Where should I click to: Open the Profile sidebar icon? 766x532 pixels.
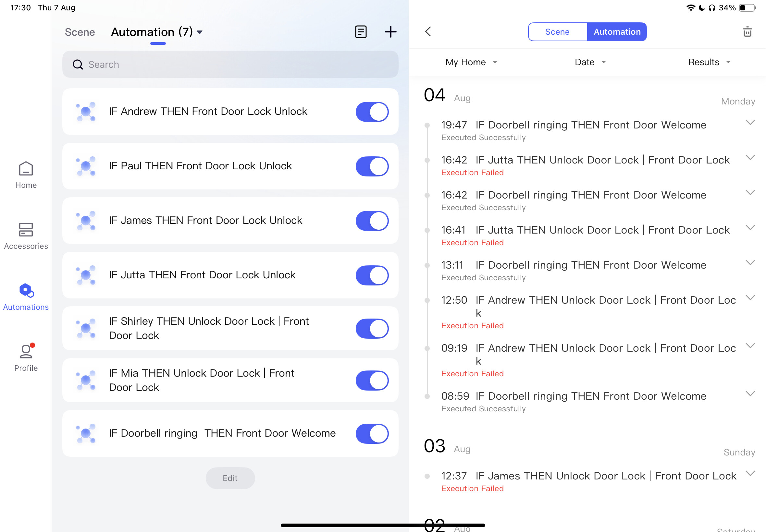point(26,357)
